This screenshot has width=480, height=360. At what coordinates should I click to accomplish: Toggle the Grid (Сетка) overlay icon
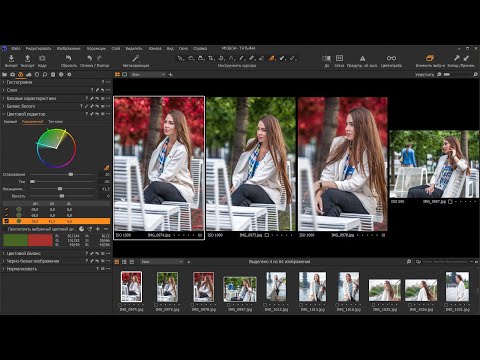pyautogui.click(x=339, y=58)
